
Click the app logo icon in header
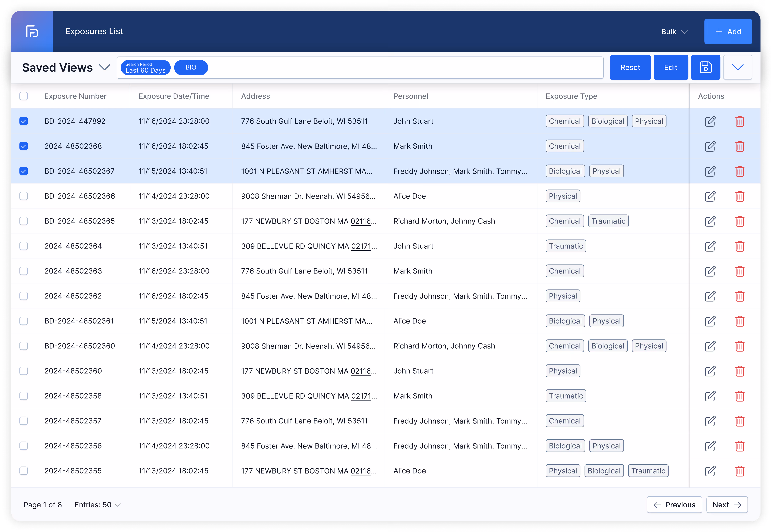pos(32,31)
